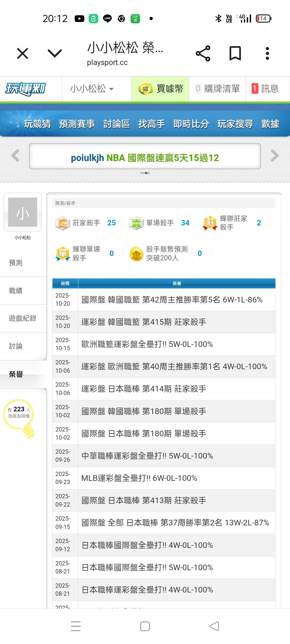Tap the 玩運彩 site logo

coord(26,89)
